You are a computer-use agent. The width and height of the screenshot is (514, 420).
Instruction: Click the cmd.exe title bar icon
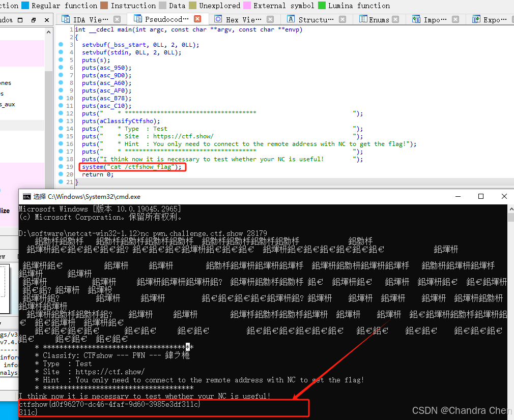point(27,197)
